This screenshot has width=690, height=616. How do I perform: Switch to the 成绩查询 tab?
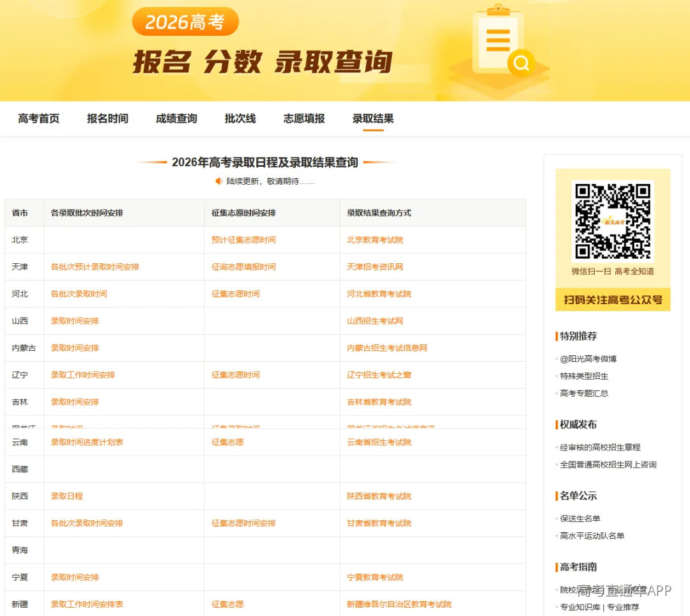[x=176, y=119]
